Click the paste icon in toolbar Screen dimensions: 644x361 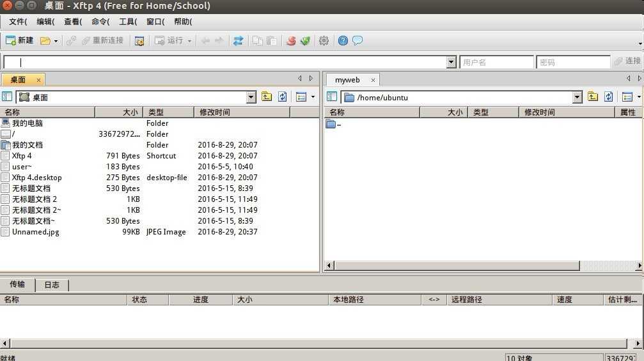[x=271, y=41]
